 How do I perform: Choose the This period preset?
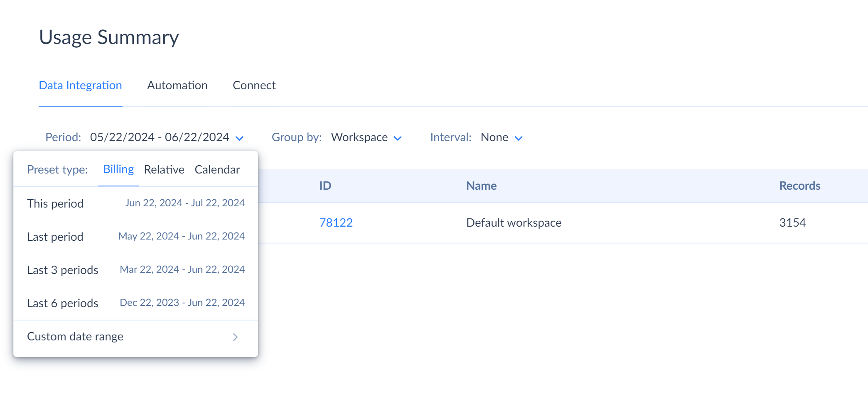click(x=135, y=203)
